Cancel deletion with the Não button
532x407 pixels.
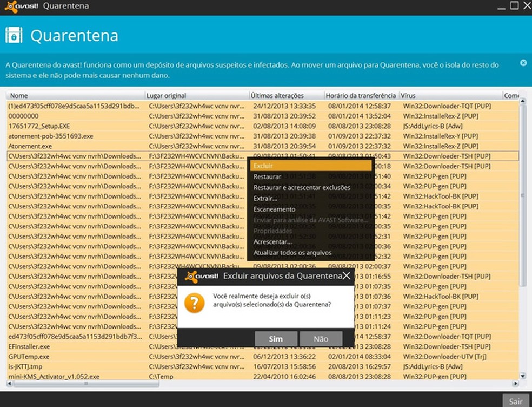321,339
